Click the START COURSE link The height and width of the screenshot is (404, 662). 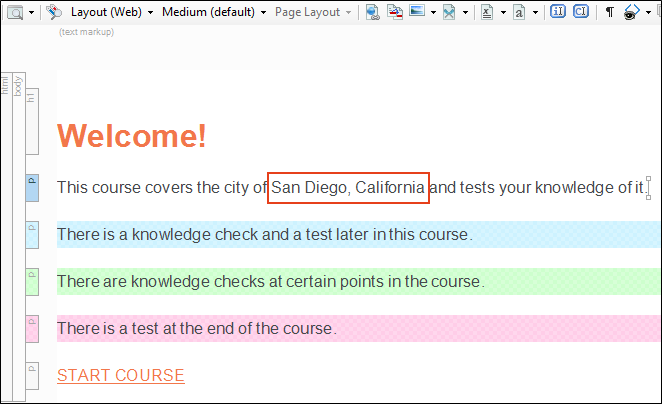pos(121,375)
